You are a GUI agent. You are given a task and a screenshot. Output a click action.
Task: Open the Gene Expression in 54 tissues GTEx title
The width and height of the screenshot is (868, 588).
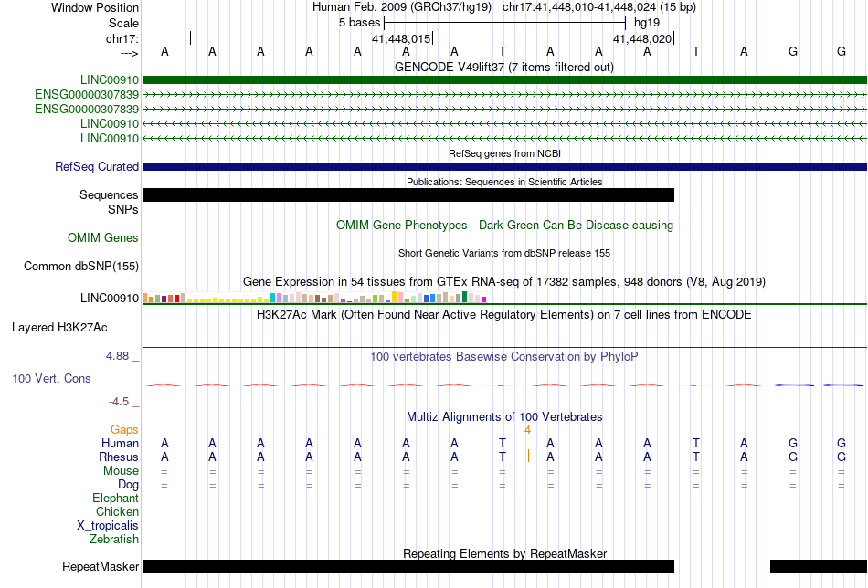504,281
